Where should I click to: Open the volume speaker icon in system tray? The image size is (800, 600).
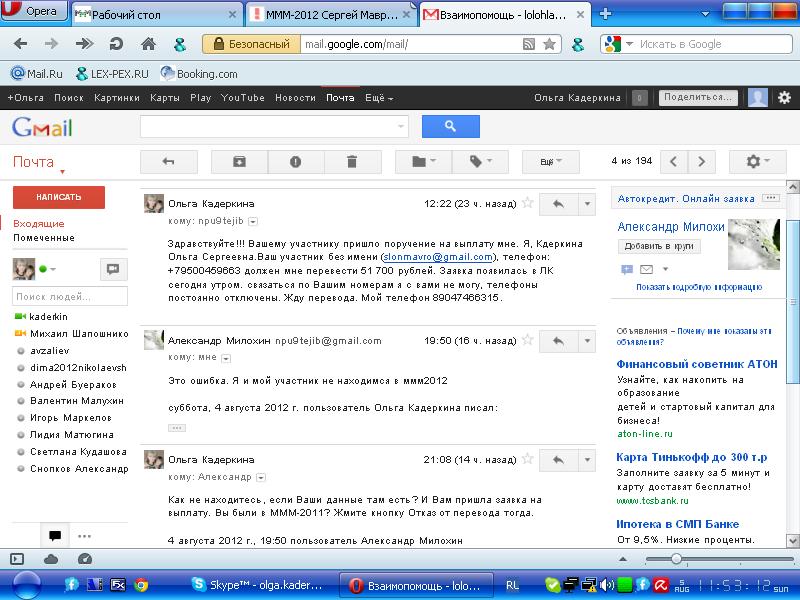[607, 585]
